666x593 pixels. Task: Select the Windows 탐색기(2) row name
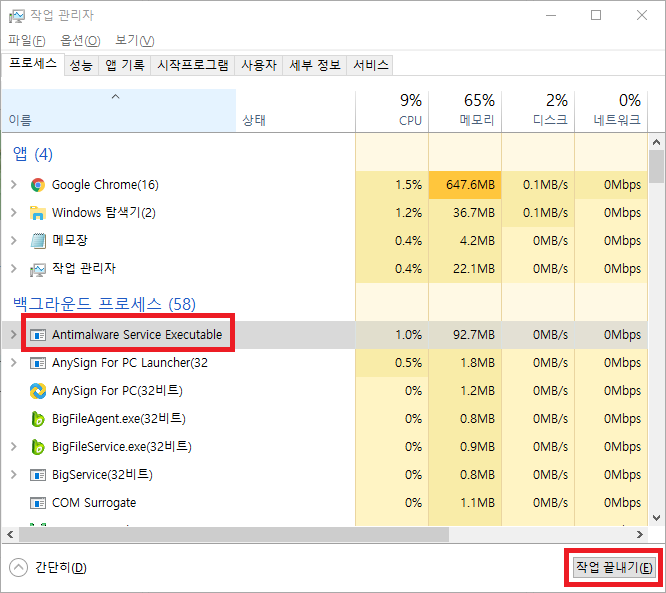coord(104,213)
